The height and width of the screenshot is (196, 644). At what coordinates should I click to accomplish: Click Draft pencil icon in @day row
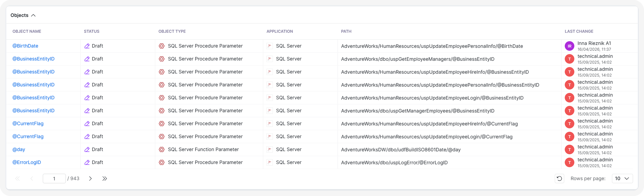tap(87, 149)
